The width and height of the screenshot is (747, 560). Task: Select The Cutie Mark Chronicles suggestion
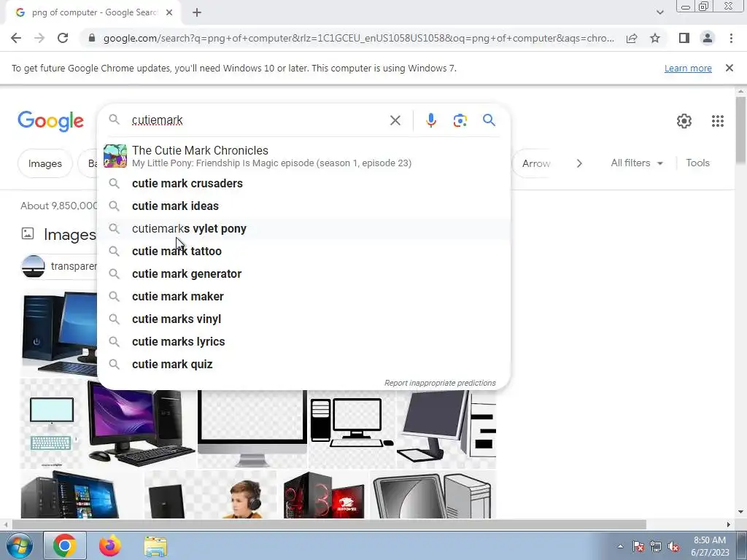303,156
